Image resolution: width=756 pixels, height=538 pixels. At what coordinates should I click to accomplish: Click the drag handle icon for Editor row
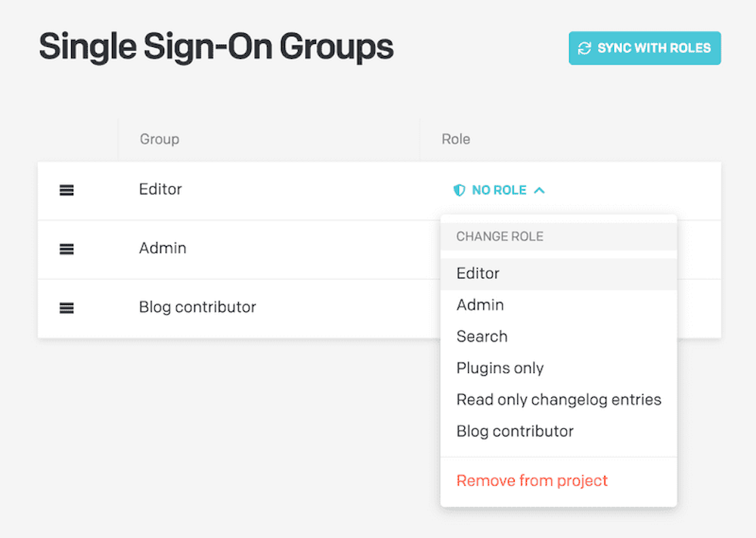click(x=67, y=190)
